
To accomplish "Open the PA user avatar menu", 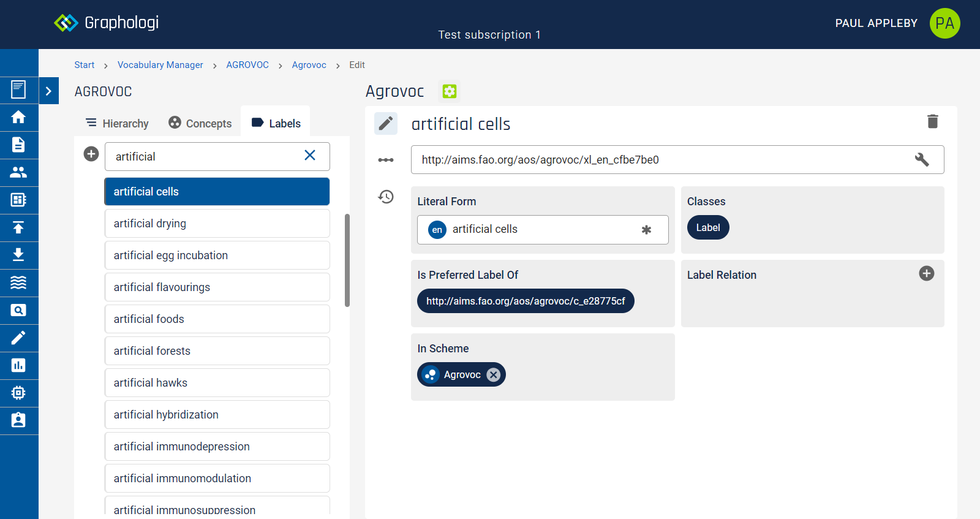I will coord(944,23).
